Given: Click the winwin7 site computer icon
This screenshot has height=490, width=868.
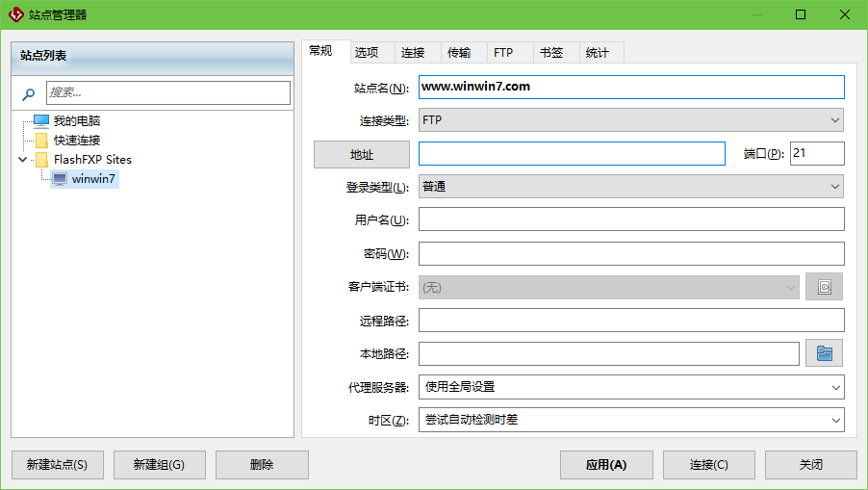Looking at the screenshot, I should (x=60, y=179).
